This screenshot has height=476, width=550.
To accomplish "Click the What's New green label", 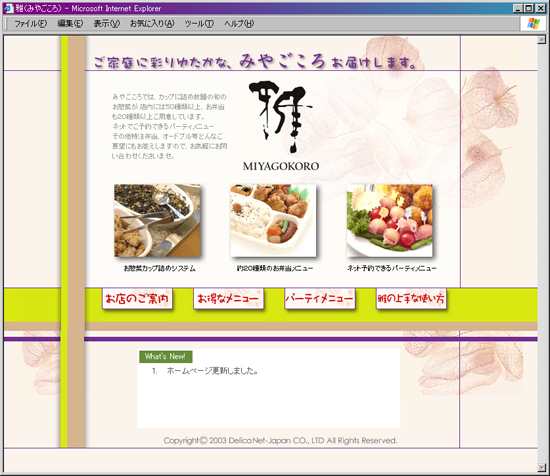I will point(166,357).
